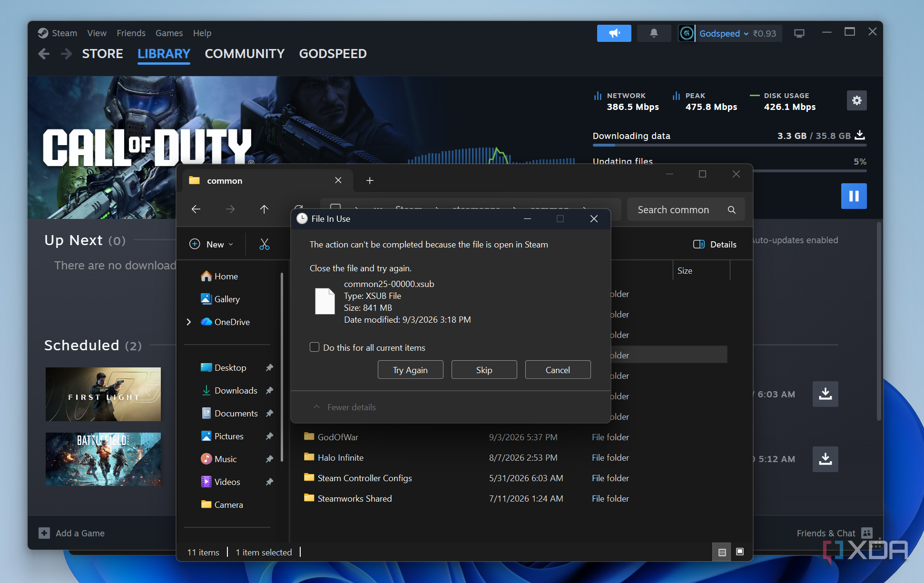Select the Steamworks Shared folder
The height and width of the screenshot is (583, 924).
354,498
